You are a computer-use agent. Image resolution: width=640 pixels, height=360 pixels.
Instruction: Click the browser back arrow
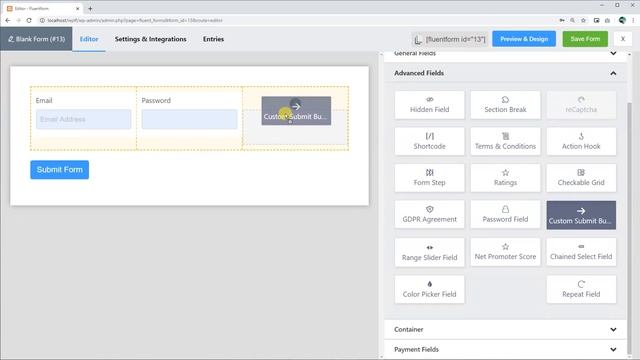click(8, 20)
